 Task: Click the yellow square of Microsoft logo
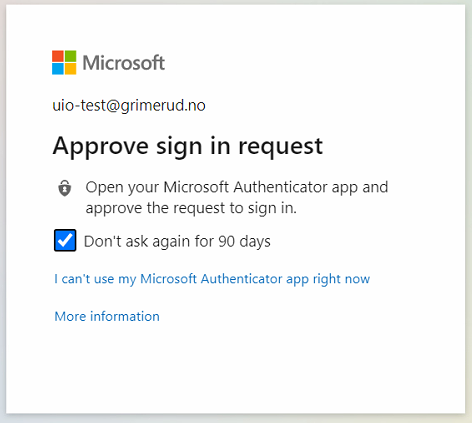[x=70, y=69]
